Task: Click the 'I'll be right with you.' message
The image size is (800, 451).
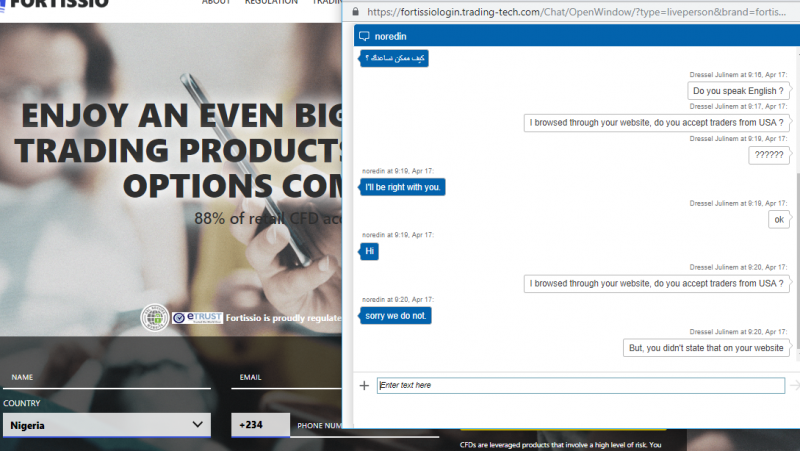Action: pyautogui.click(x=403, y=187)
